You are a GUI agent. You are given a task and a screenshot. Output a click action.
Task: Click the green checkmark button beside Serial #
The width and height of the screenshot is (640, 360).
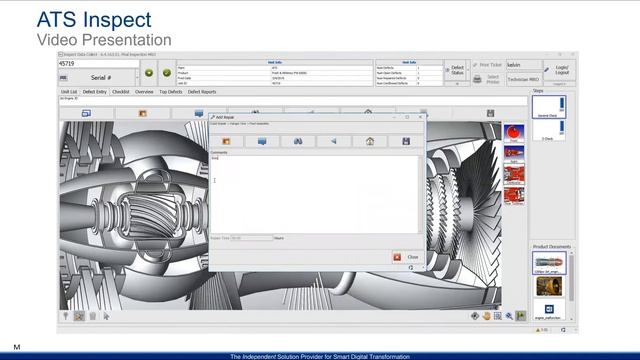tap(167, 73)
